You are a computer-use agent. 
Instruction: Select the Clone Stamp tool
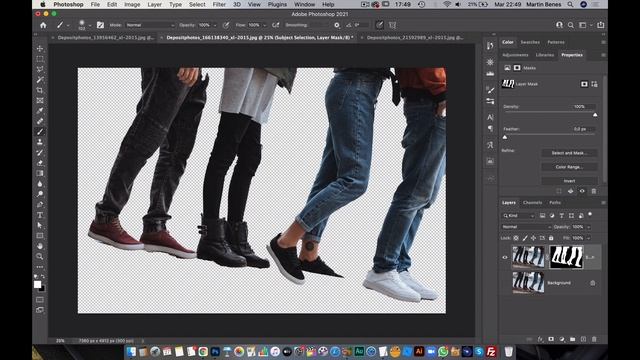[x=40, y=142]
